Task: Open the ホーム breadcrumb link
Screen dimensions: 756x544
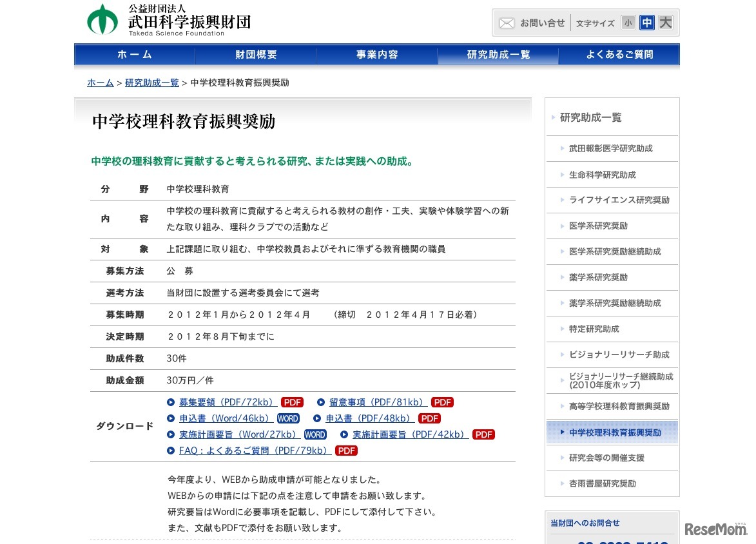Action: click(x=100, y=83)
